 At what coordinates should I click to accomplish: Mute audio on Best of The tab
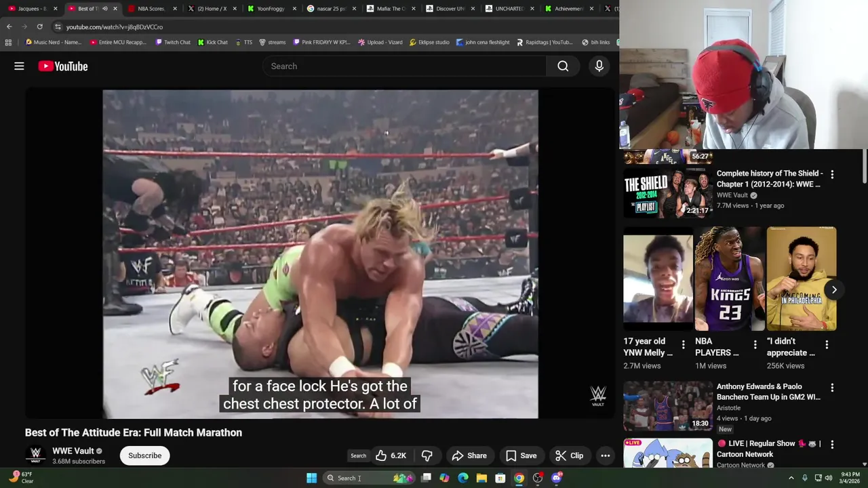[x=104, y=9]
